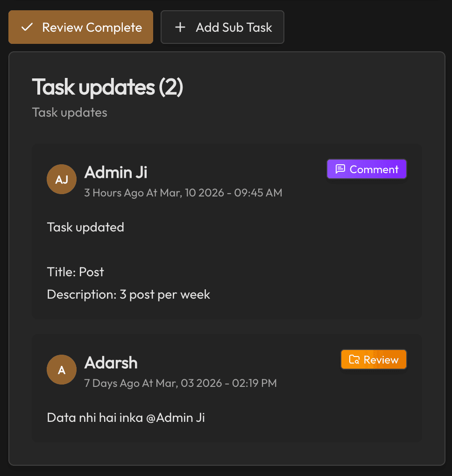Add Sub Task to this task
This screenshot has height=476, width=452.
point(222,28)
